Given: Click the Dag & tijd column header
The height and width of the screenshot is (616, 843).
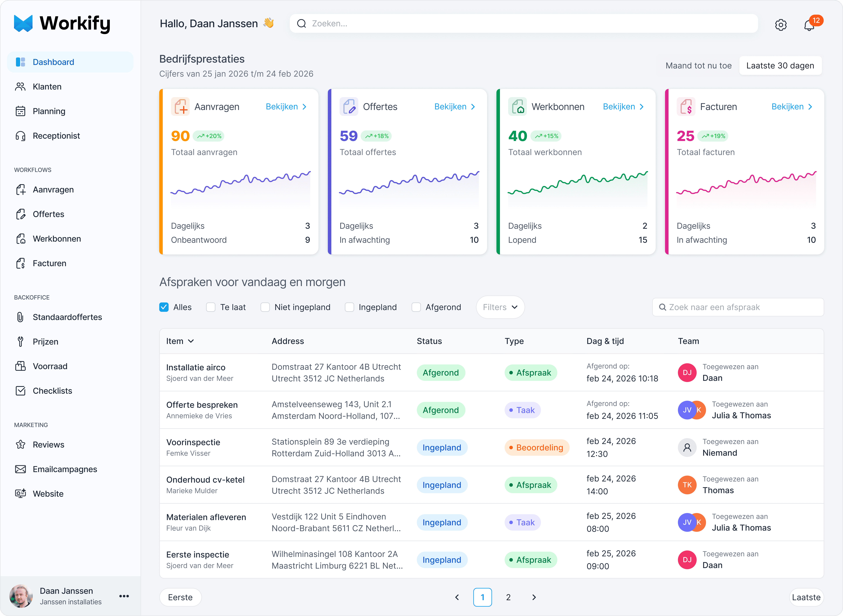Looking at the screenshot, I should coord(605,341).
